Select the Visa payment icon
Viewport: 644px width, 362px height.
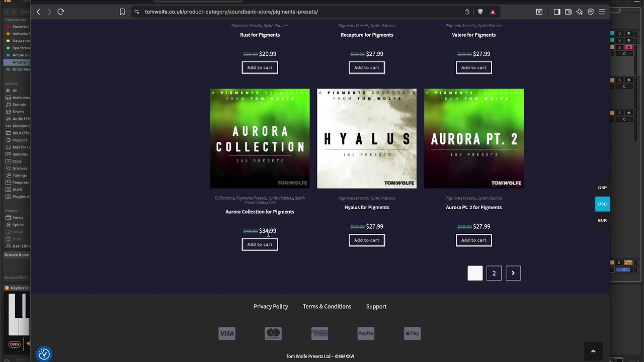[x=227, y=333]
